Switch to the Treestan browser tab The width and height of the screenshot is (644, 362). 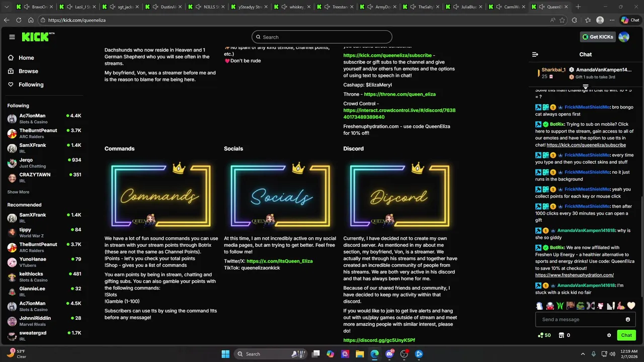(335, 7)
